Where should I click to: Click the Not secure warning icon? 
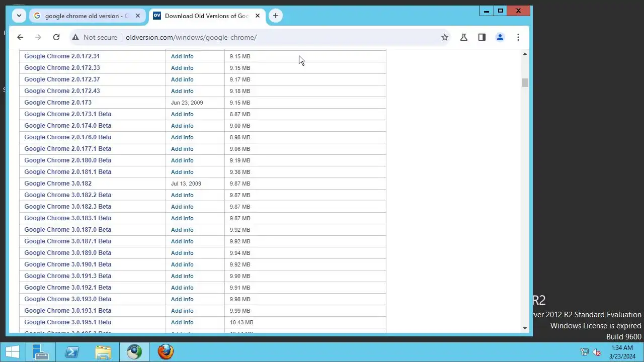(75, 37)
